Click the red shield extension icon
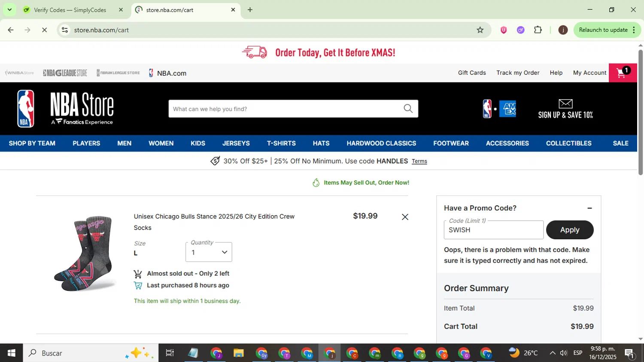The image size is (644, 362). point(504,30)
